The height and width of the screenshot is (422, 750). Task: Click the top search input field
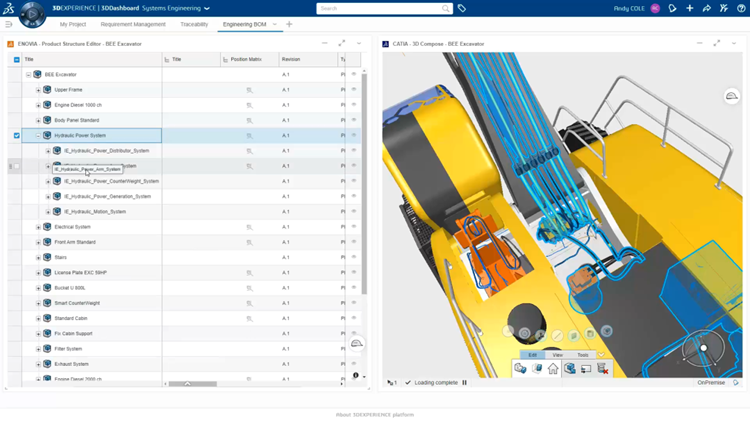[x=378, y=8]
